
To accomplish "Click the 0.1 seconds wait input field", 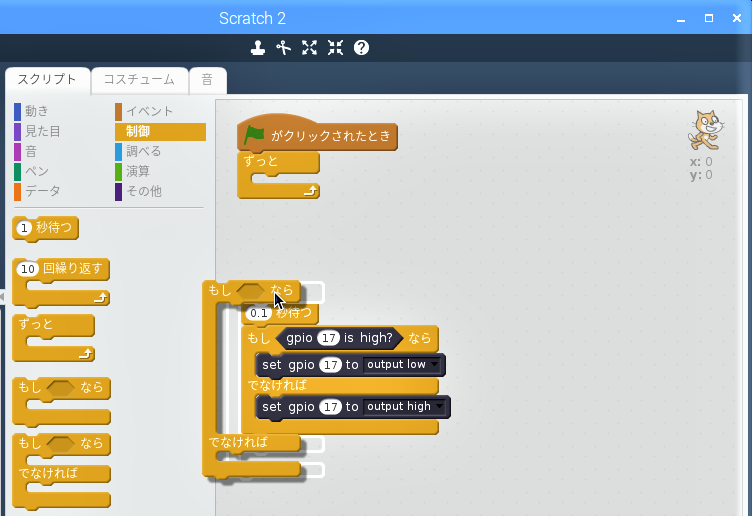I will [259, 314].
